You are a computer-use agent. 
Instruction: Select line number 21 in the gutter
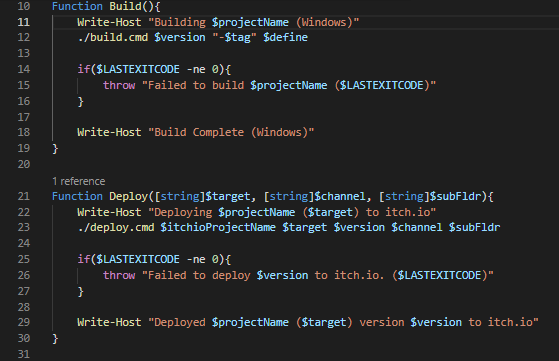[24, 196]
